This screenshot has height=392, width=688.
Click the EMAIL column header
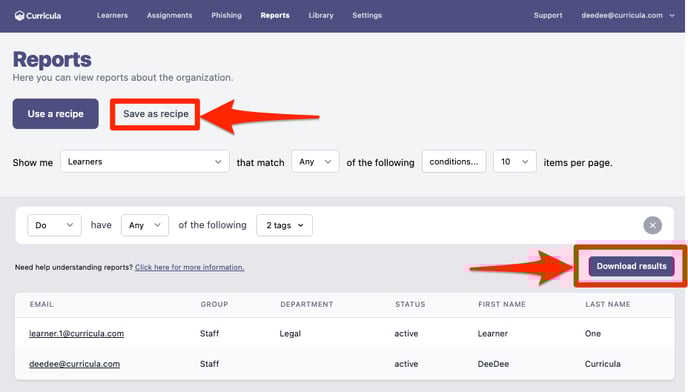click(x=42, y=304)
